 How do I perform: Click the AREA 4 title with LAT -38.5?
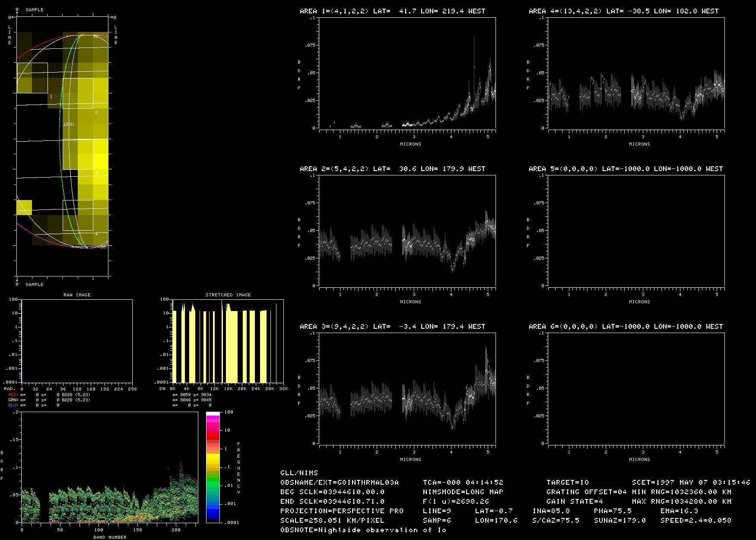point(623,11)
